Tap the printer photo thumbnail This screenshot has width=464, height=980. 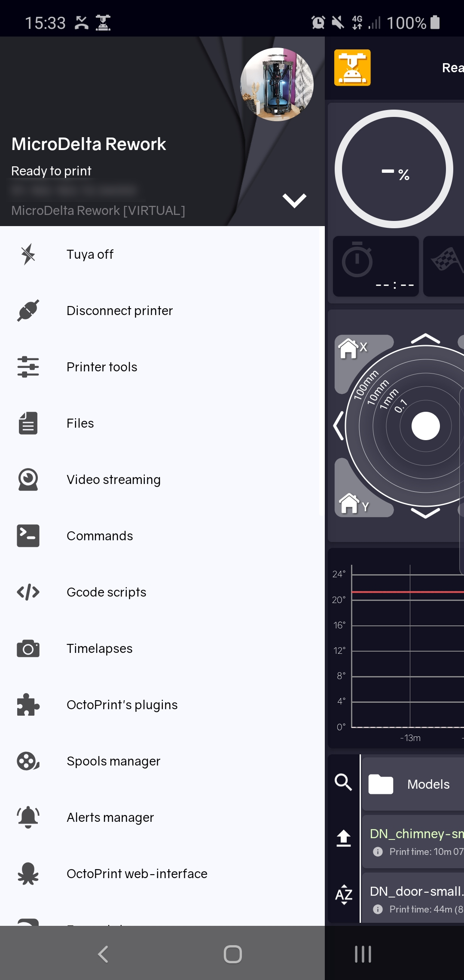277,84
